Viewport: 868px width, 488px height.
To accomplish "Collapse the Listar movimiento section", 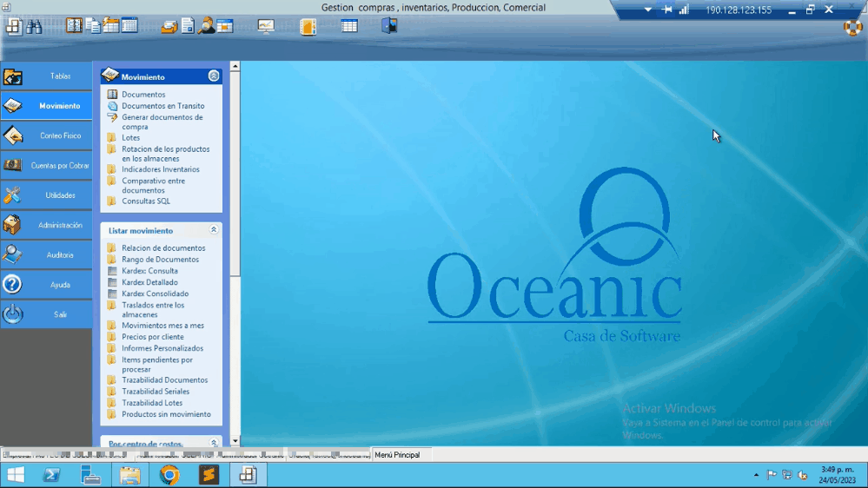I will click(x=214, y=230).
